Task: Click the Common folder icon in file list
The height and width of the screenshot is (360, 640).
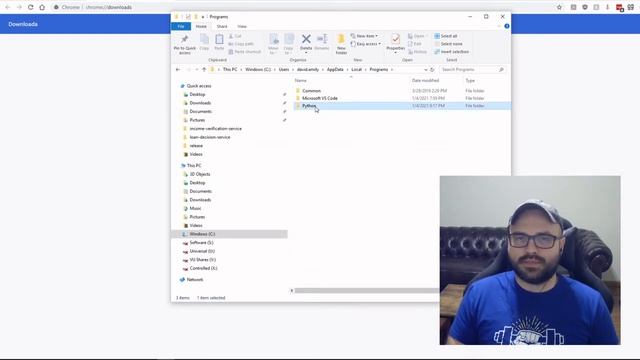Action: click(298, 91)
